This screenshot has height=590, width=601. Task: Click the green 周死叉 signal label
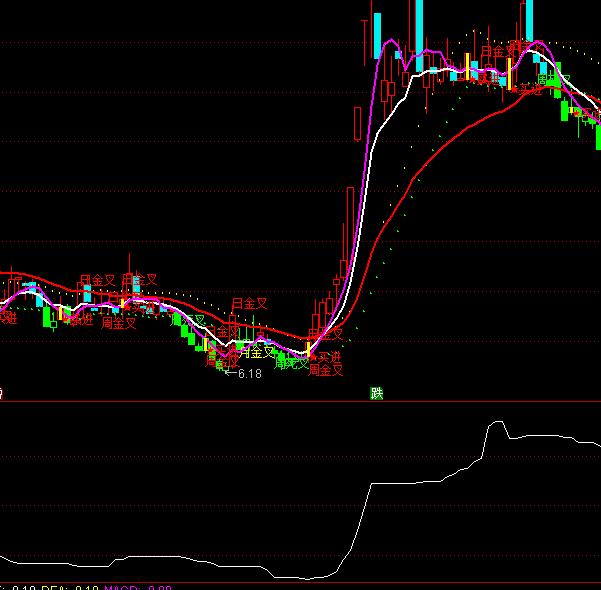[x=292, y=363]
